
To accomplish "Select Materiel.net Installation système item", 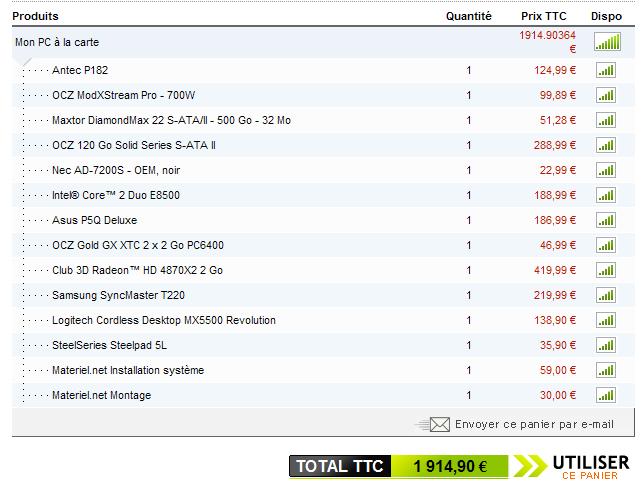I will 128,371.
